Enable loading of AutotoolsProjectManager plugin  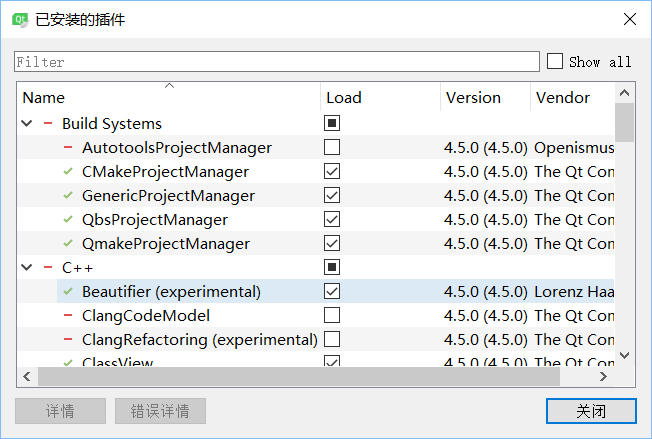[x=332, y=148]
